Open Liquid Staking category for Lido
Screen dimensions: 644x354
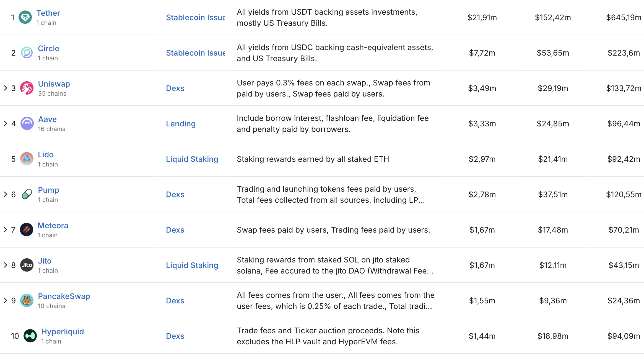point(192,159)
